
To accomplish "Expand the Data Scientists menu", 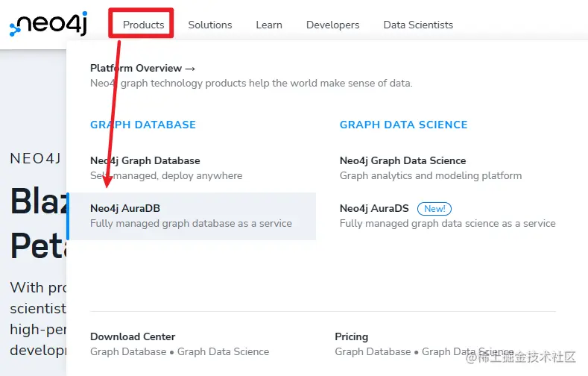I will 417,25.
